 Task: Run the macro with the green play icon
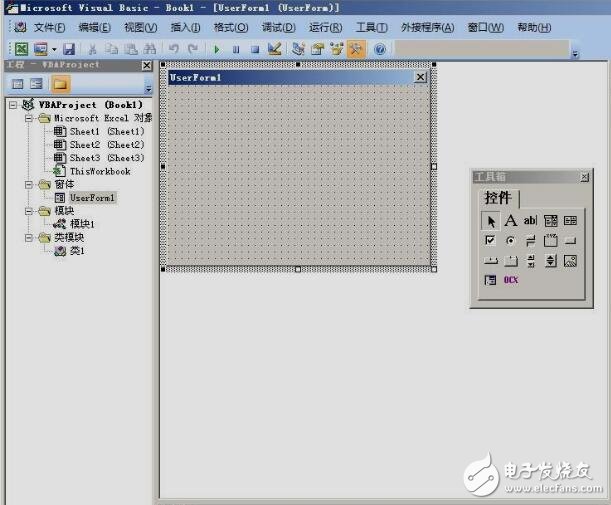point(217,49)
